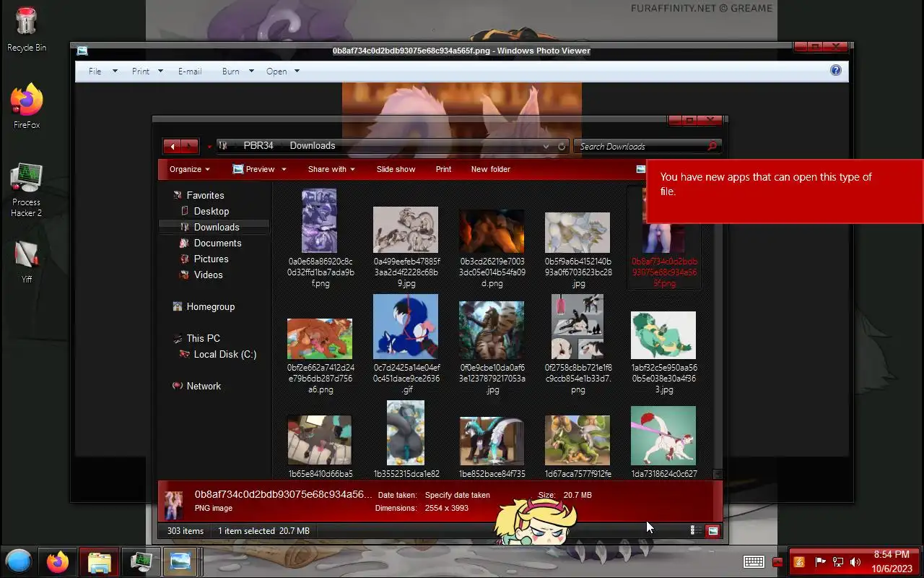Click Specify date taken in details pane
This screenshot has height=578, width=924.
coord(457,495)
